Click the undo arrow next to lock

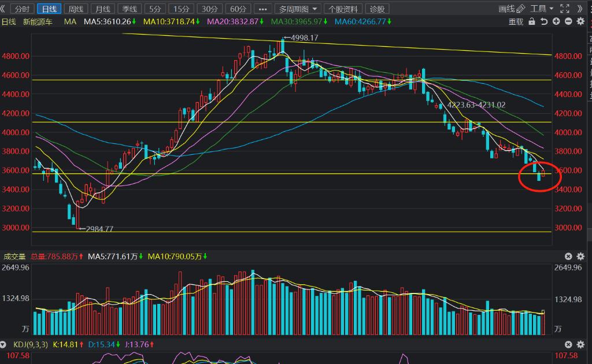point(544,21)
